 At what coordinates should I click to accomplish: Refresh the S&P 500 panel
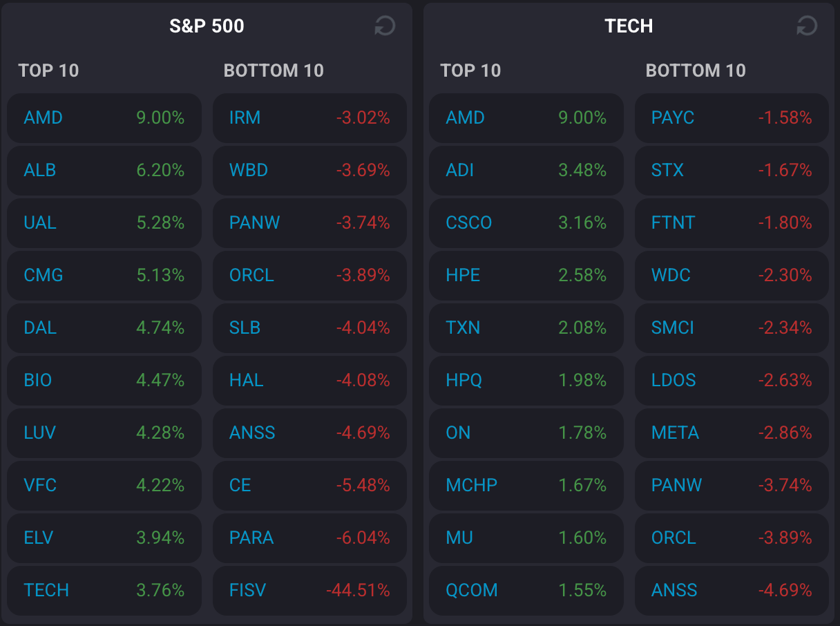(384, 26)
